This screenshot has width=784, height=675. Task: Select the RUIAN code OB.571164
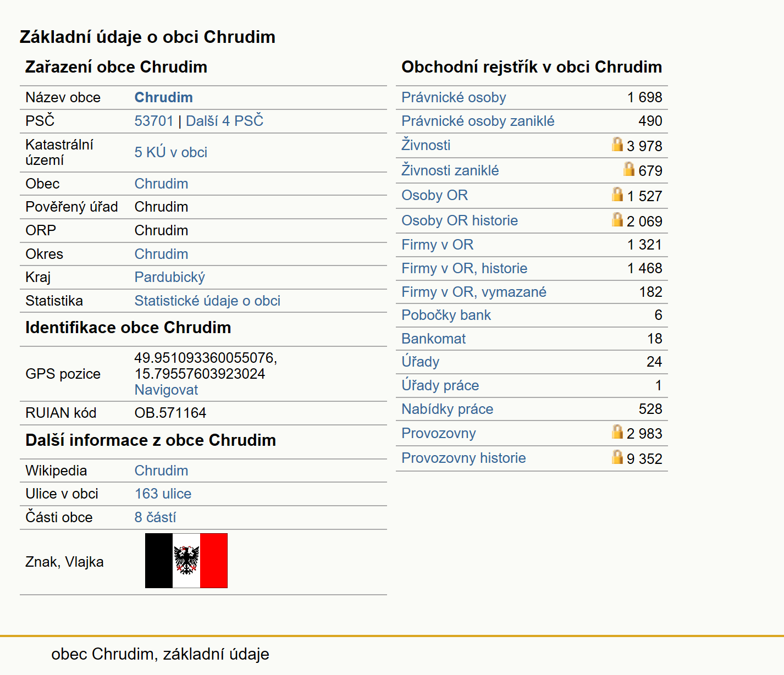tap(170, 413)
